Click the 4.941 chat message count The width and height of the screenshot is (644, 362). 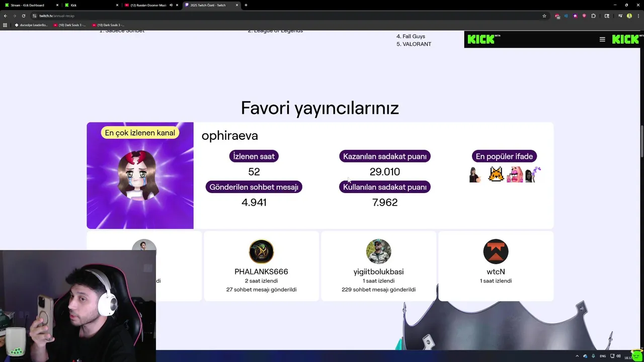pyautogui.click(x=254, y=202)
